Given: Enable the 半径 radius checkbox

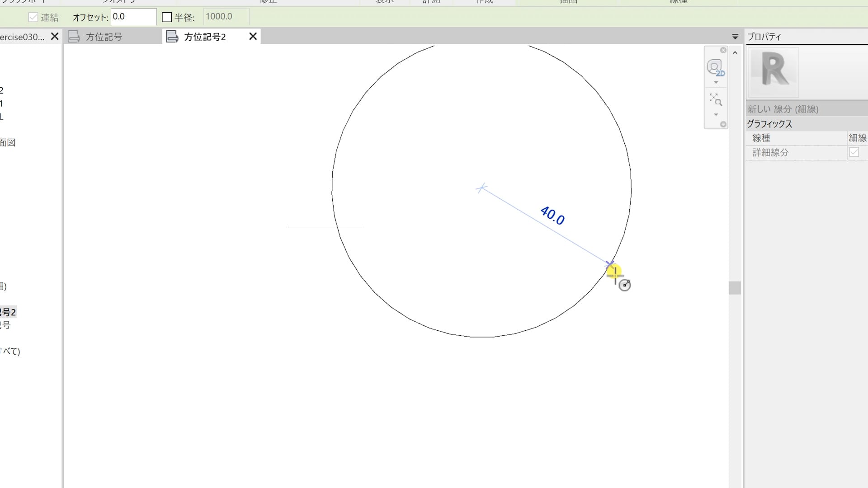Looking at the screenshot, I should (x=167, y=17).
